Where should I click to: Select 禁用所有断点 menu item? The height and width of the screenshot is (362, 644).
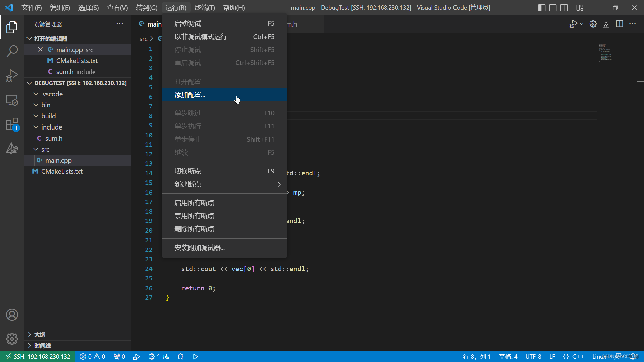coord(224,216)
